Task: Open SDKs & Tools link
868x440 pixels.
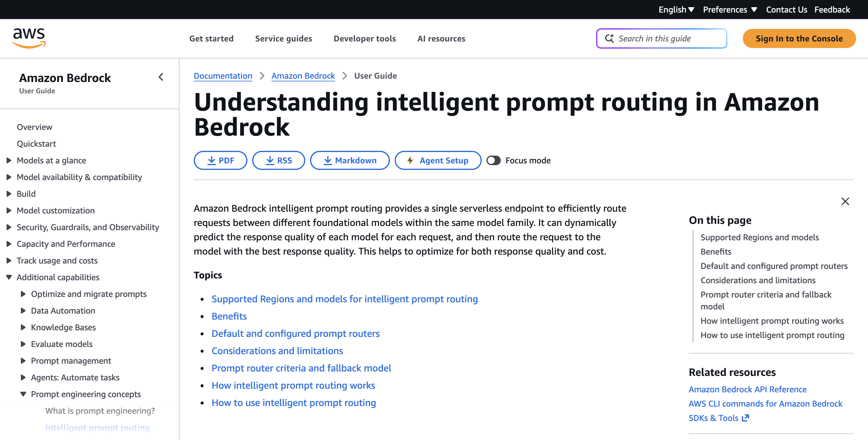Action: coord(713,418)
